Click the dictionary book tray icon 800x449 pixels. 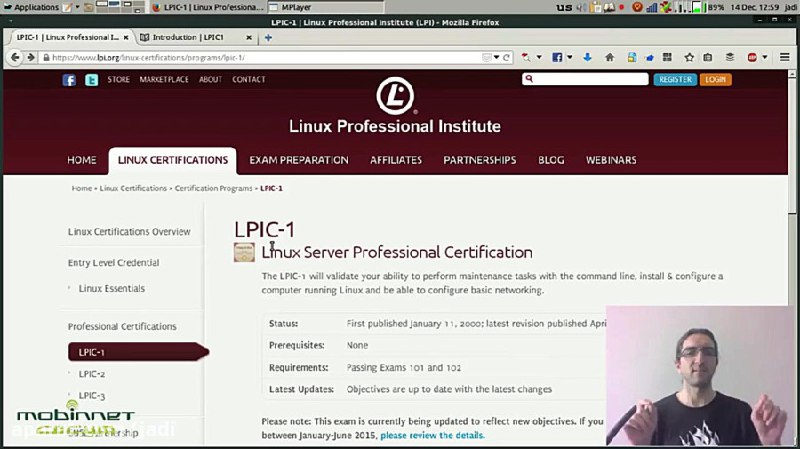coord(609,7)
